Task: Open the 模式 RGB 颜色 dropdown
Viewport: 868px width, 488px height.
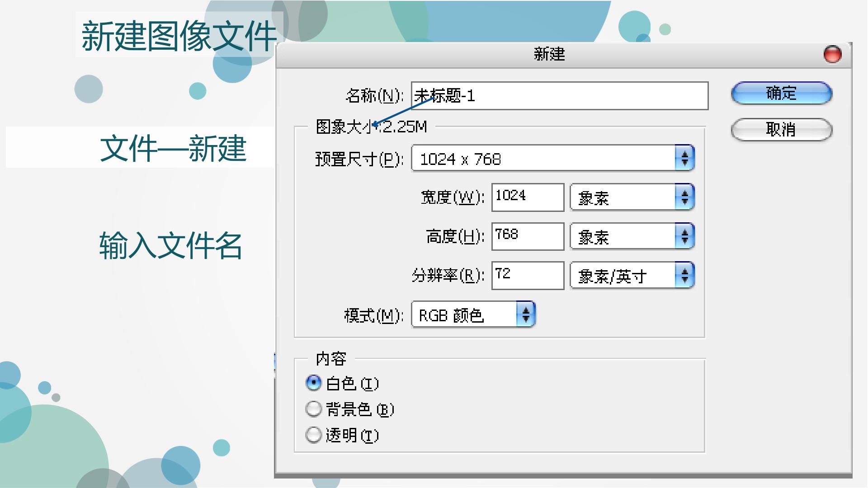Action: click(x=473, y=314)
